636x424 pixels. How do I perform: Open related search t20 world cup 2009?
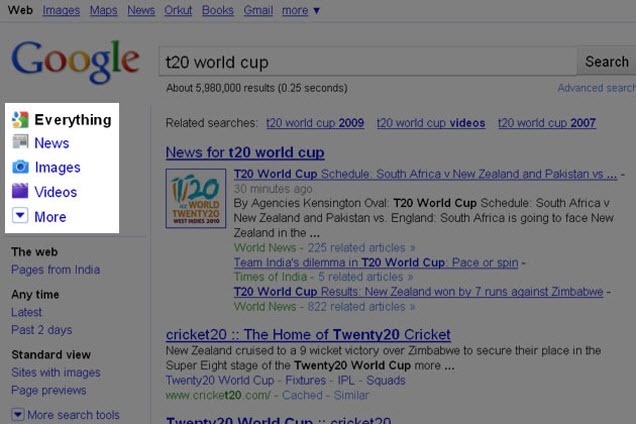point(315,123)
